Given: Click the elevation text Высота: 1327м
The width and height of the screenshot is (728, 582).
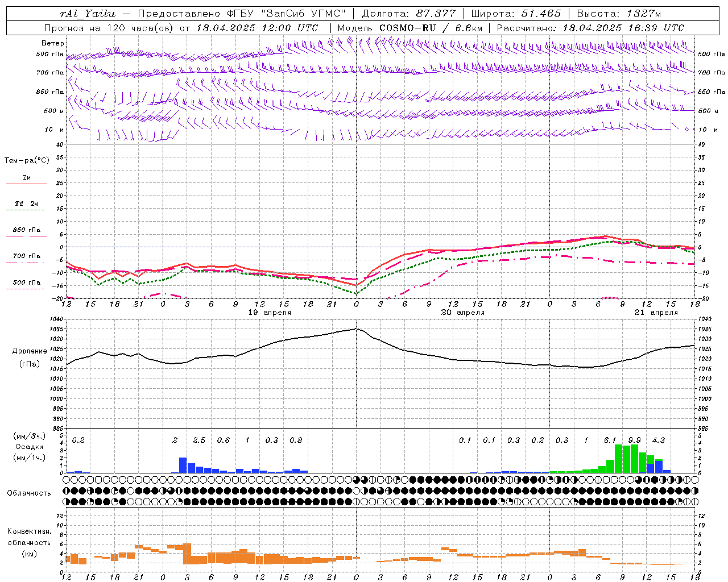Looking at the screenshot, I should tap(619, 14).
